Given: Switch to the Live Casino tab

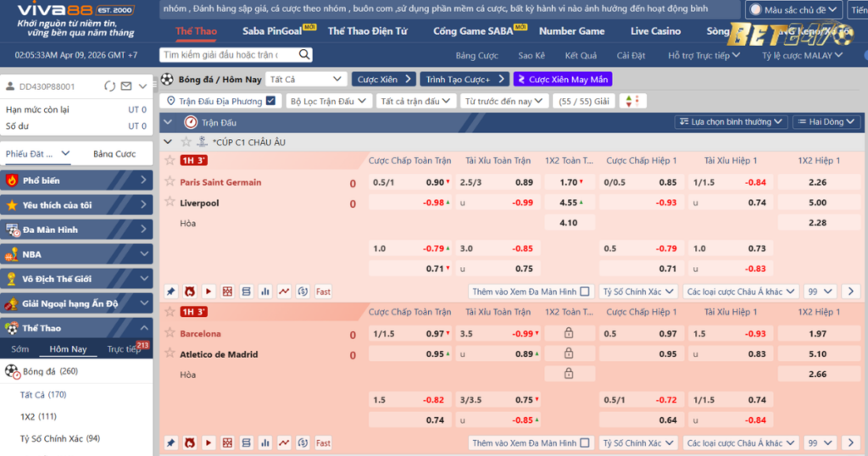Looking at the screenshot, I should pos(655,31).
